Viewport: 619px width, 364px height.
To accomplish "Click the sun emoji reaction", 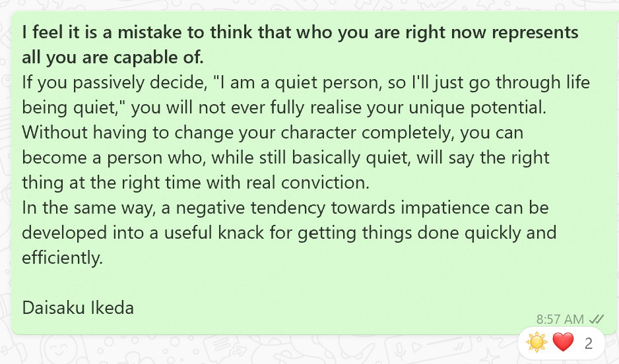I will pyautogui.click(x=537, y=342).
